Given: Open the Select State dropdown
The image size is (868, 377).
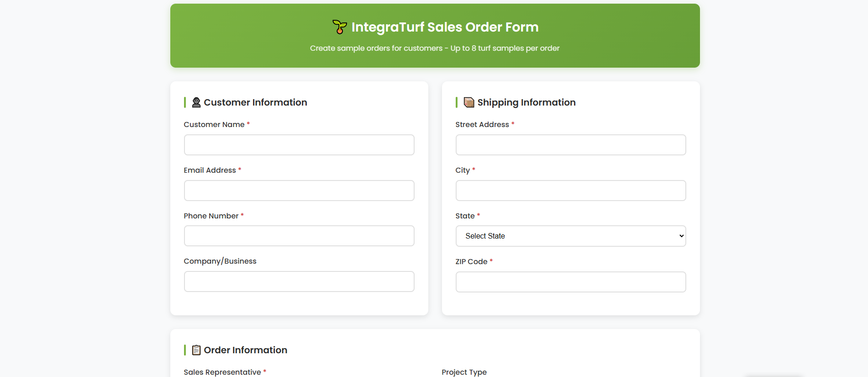Looking at the screenshot, I should [570, 236].
